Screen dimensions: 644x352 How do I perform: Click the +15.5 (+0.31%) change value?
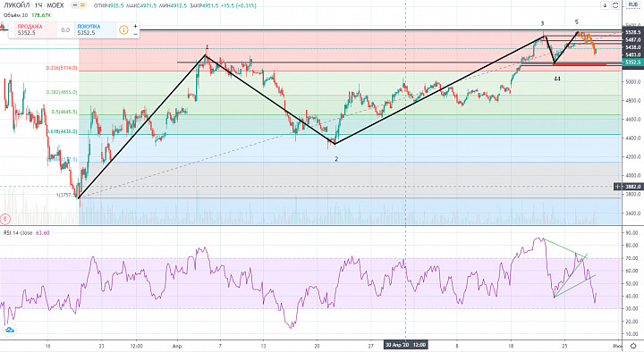pos(239,5)
